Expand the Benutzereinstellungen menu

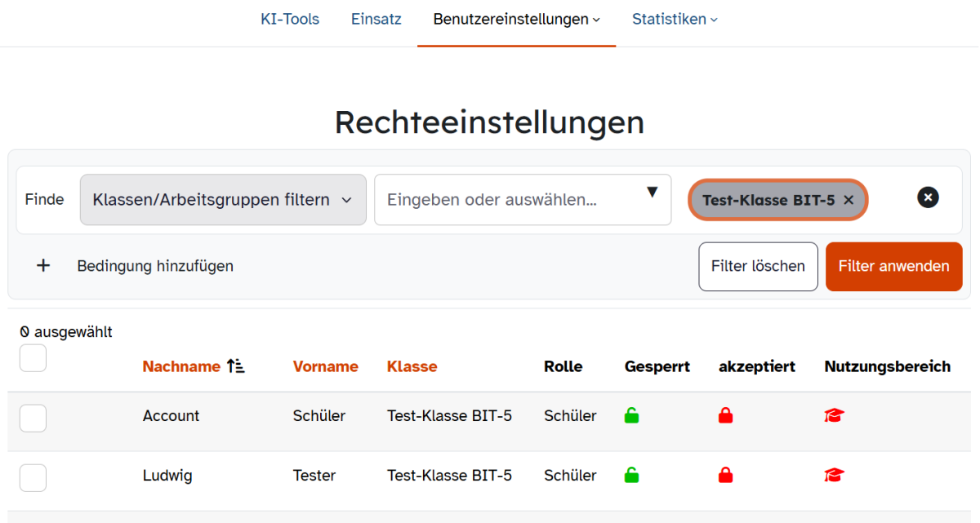click(x=516, y=20)
